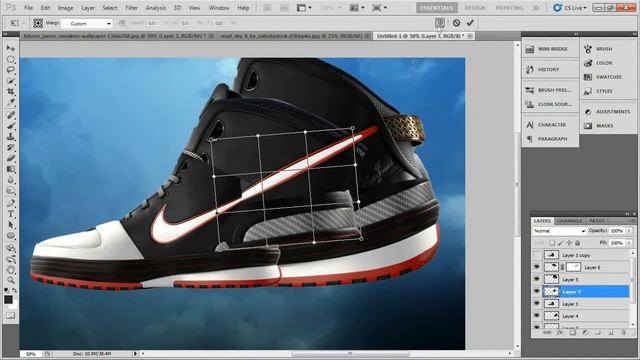The height and width of the screenshot is (360, 640).
Task: Switch to the Essentials workspace
Action: pos(437,8)
